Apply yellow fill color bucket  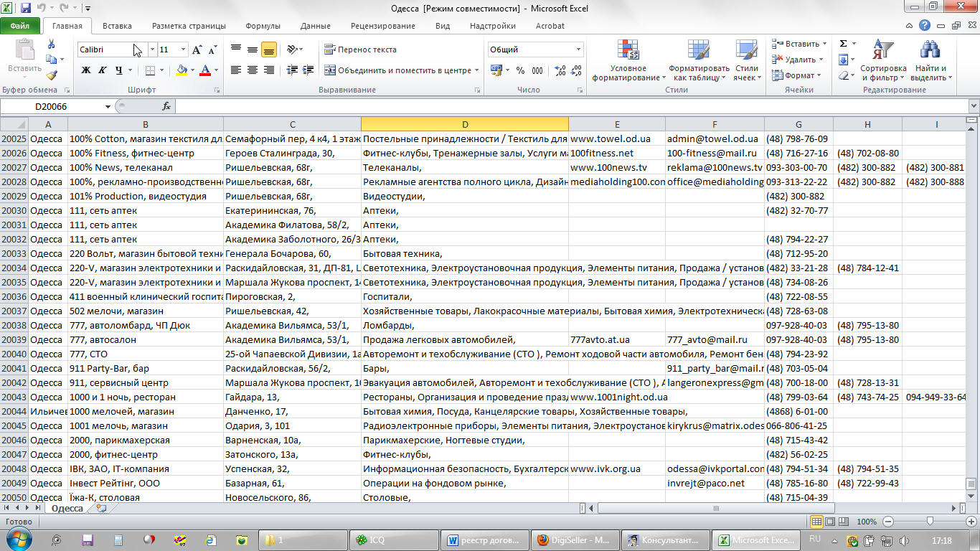[182, 70]
